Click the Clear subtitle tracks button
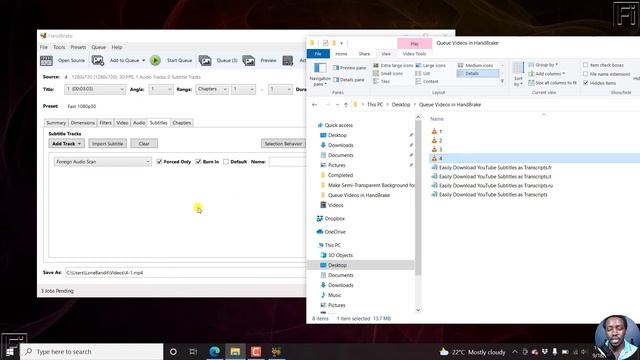640x360 pixels. pyautogui.click(x=144, y=144)
